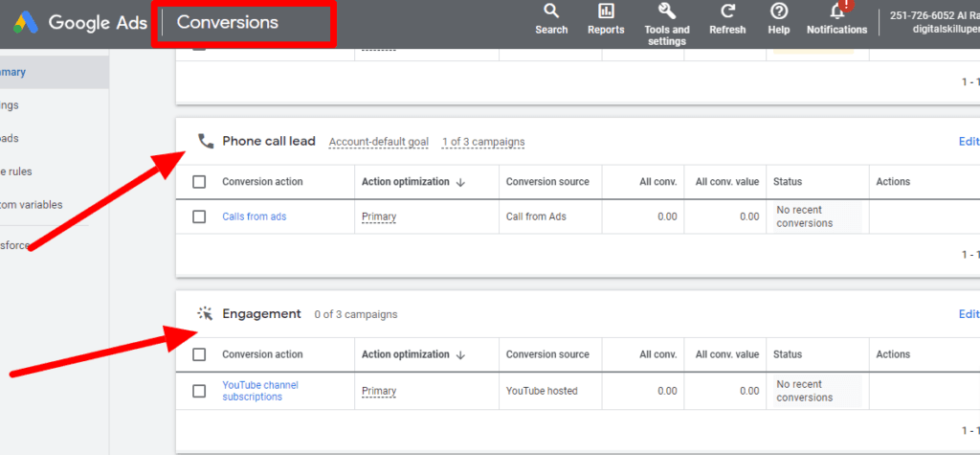This screenshot has width=980, height=455.
Task: Click Account-default goal label
Action: tap(379, 142)
